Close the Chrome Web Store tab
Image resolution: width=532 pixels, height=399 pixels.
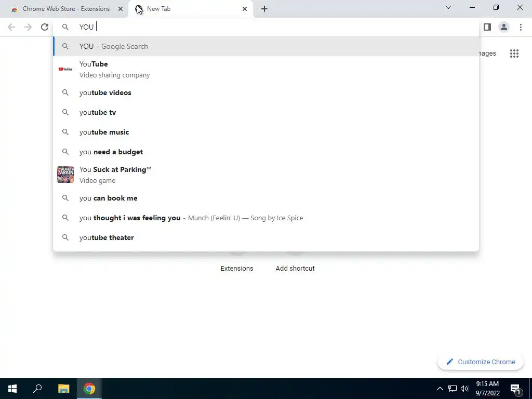click(x=121, y=9)
